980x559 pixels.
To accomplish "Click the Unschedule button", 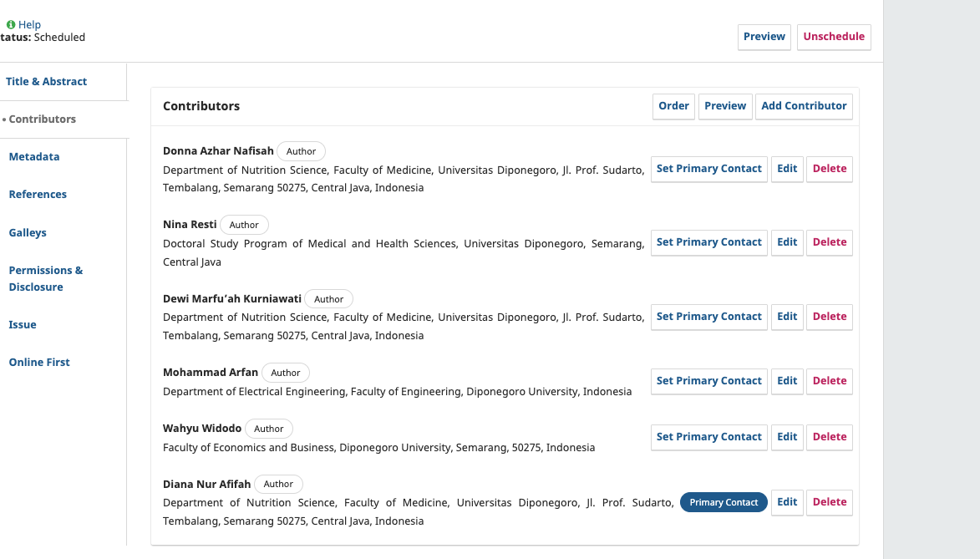I will [x=833, y=37].
